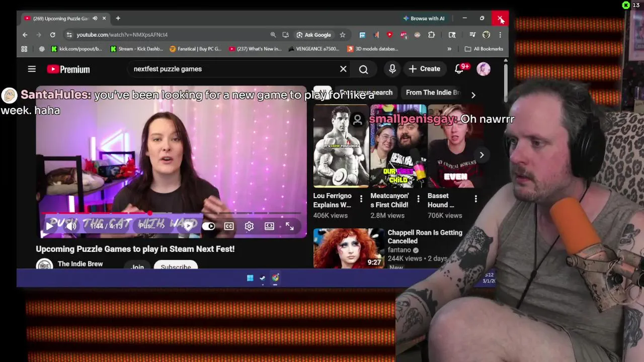Focus the youtube.com address bar
The width and height of the screenshot is (644, 362).
coord(166,35)
